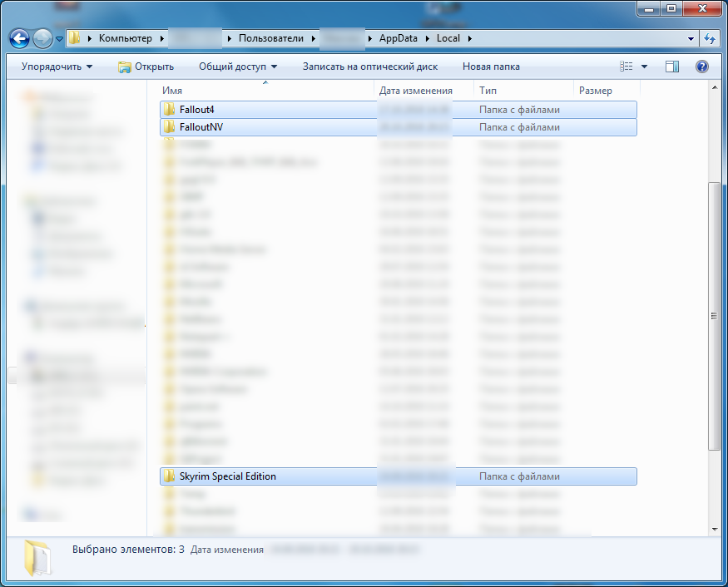This screenshot has height=587, width=728.
Task: Click the refresh icon beside address bar
Action: point(710,38)
